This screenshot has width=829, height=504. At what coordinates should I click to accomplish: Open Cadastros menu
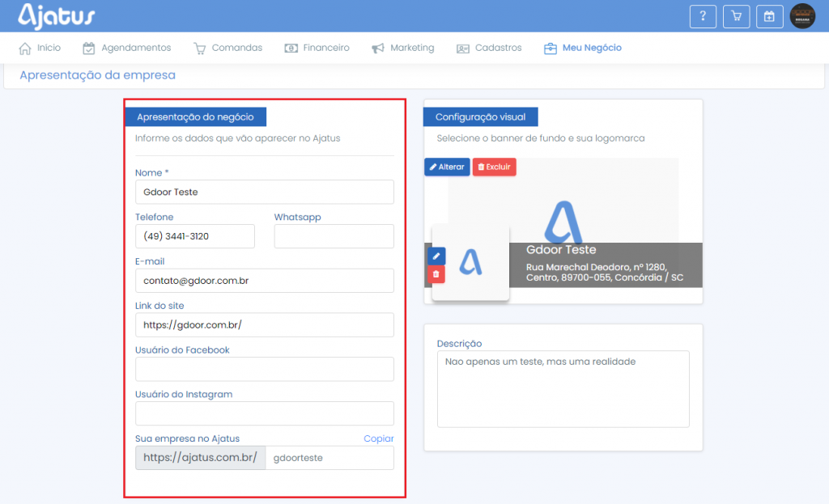click(x=498, y=48)
